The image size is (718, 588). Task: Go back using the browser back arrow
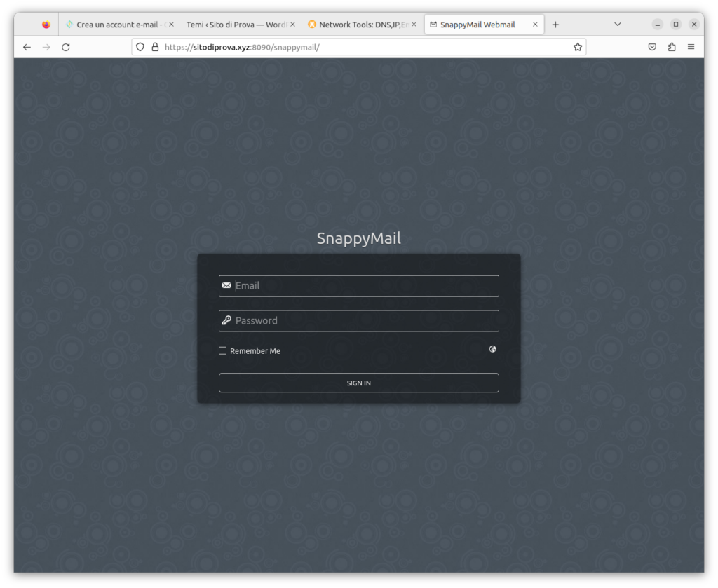[27, 47]
